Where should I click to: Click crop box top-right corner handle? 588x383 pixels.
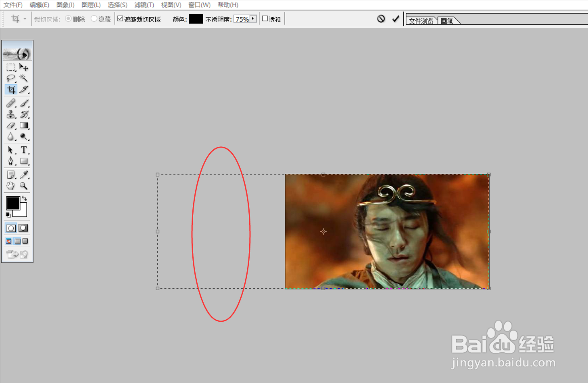(489, 175)
